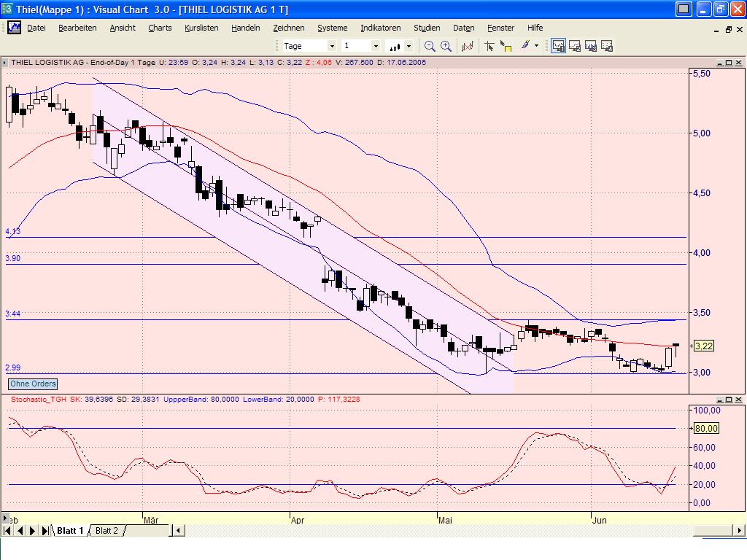Open the chart style dropdown arrow
Viewport: 747px width, 560px height.
(x=409, y=46)
